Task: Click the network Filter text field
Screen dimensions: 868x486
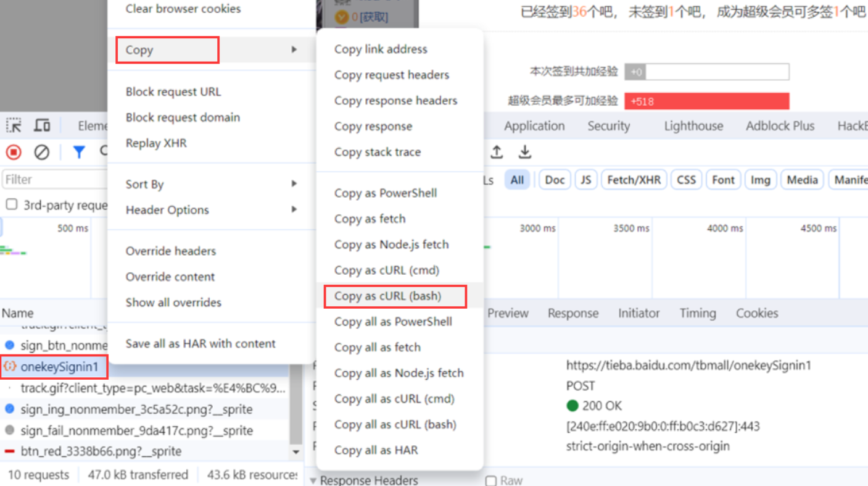Action: point(54,180)
